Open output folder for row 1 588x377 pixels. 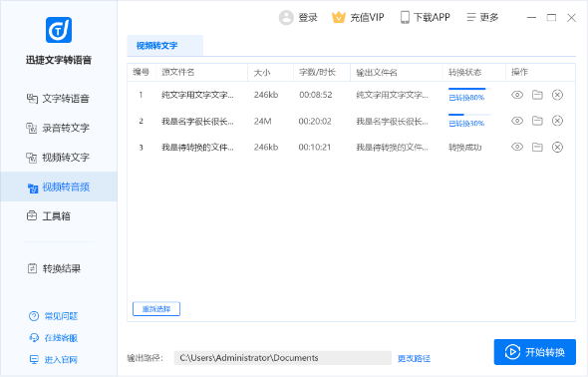pyautogui.click(x=537, y=95)
